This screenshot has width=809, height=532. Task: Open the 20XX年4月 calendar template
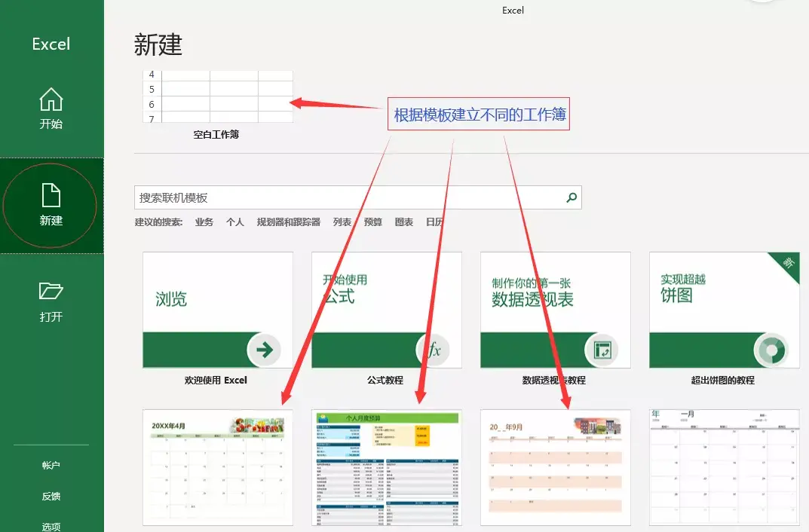pos(217,467)
